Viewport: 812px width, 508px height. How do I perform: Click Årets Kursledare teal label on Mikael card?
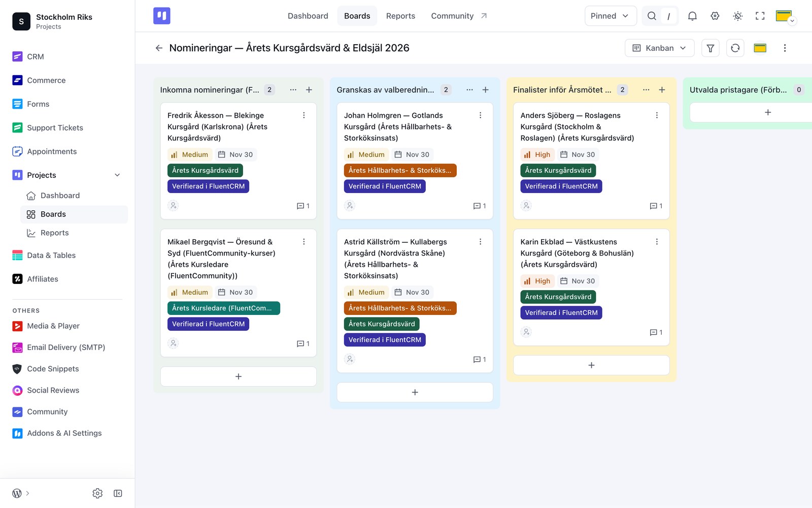[x=224, y=308]
